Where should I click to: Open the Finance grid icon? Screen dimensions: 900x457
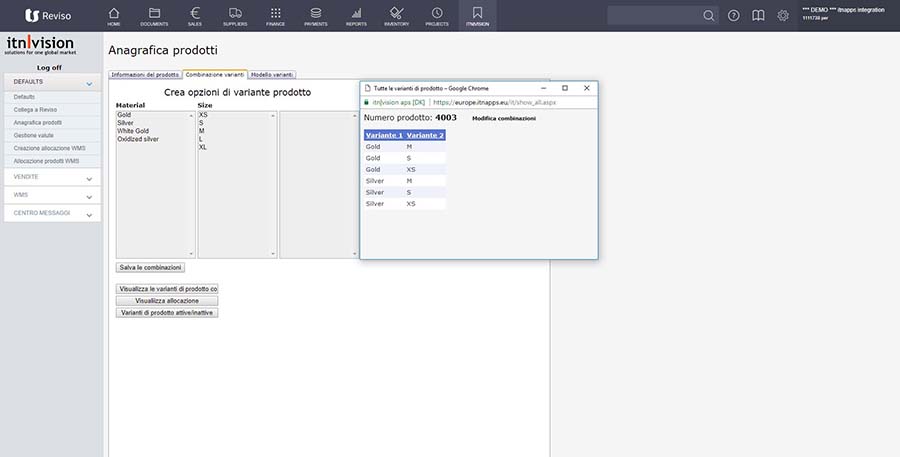pos(275,15)
